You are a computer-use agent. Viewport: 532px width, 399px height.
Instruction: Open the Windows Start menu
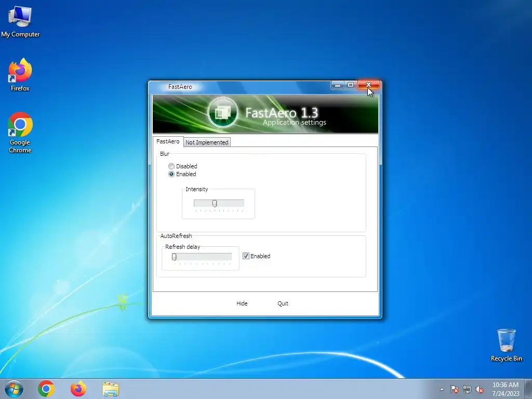(14, 389)
